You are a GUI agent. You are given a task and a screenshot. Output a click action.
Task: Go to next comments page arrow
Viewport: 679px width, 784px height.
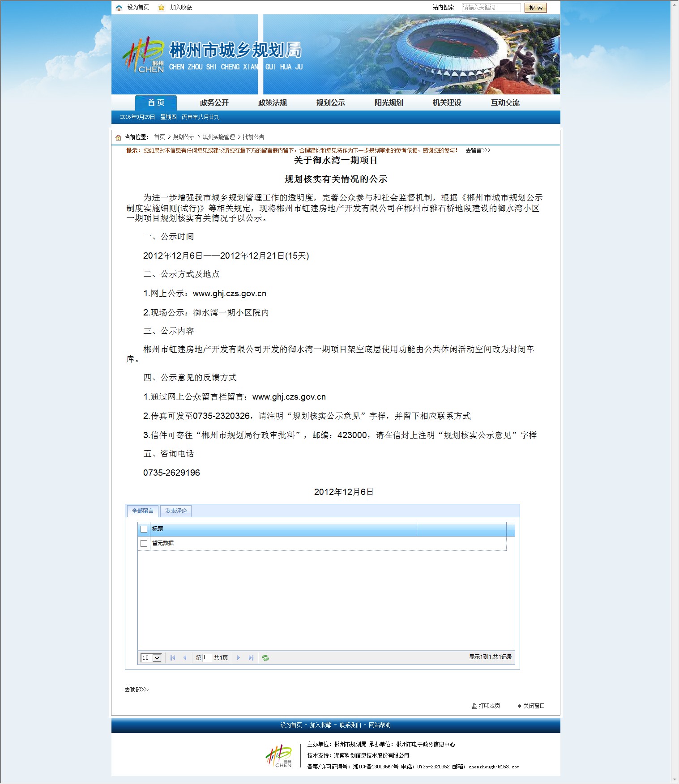point(239,658)
